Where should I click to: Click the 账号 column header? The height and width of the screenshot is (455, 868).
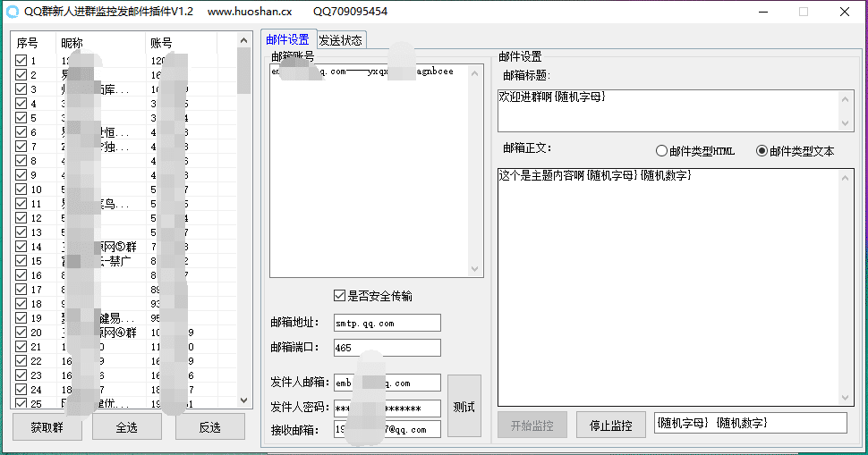point(182,43)
